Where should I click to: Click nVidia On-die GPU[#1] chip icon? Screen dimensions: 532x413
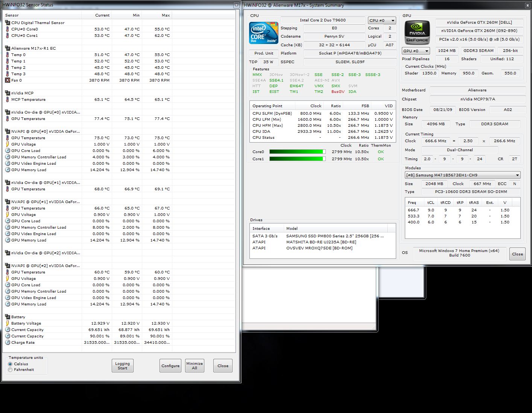pyautogui.click(x=8, y=182)
